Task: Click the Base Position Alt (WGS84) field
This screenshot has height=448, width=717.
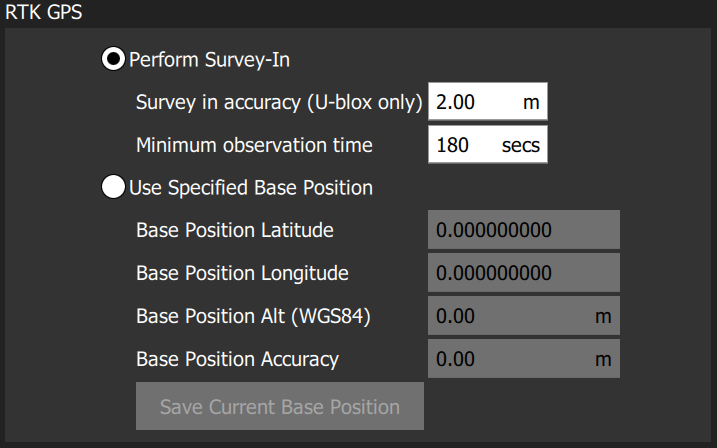Action: (x=524, y=315)
